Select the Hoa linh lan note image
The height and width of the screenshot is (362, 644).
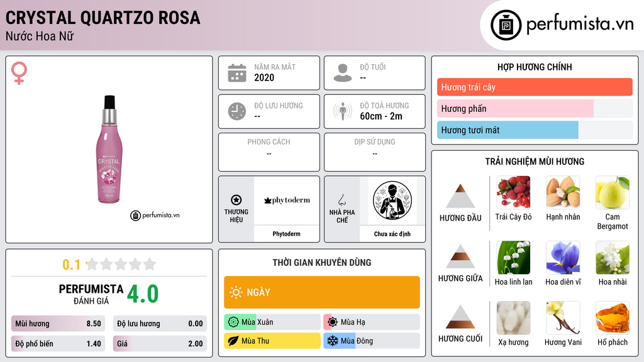pyautogui.click(x=513, y=257)
